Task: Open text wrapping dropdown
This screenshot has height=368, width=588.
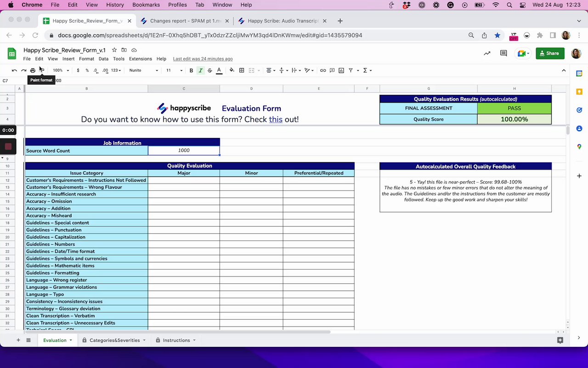Action: point(296,70)
